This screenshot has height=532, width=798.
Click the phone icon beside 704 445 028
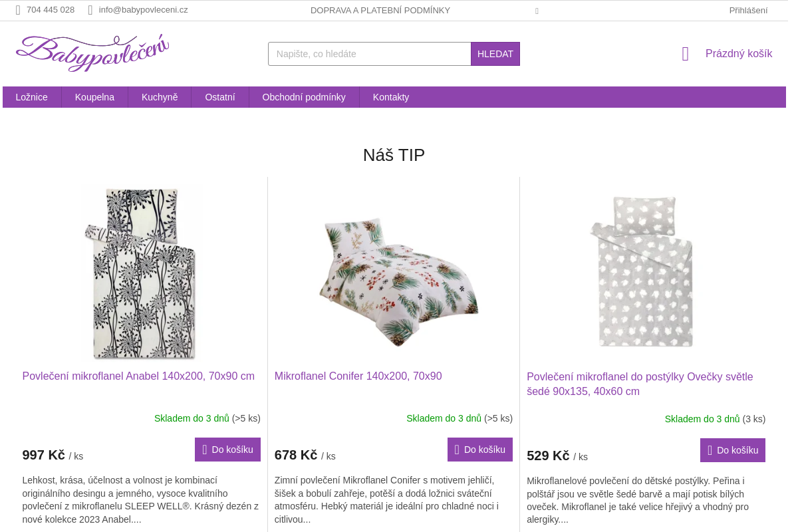(x=18, y=10)
